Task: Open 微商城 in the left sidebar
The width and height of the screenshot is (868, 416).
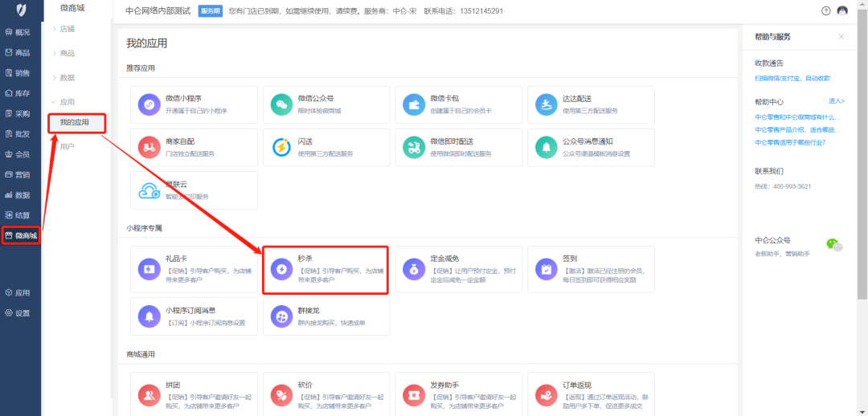Action: 21,235
